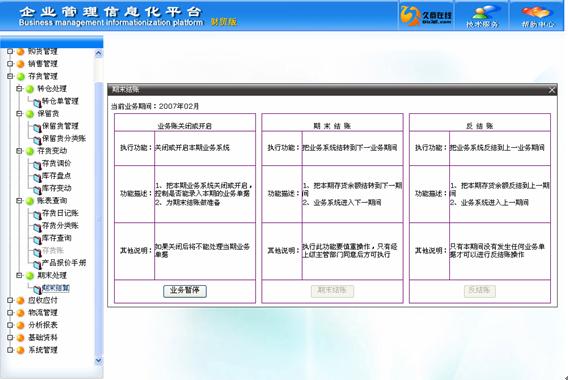
Task: Click the 当前业务期间：2007年02月 text
Action: (155, 107)
